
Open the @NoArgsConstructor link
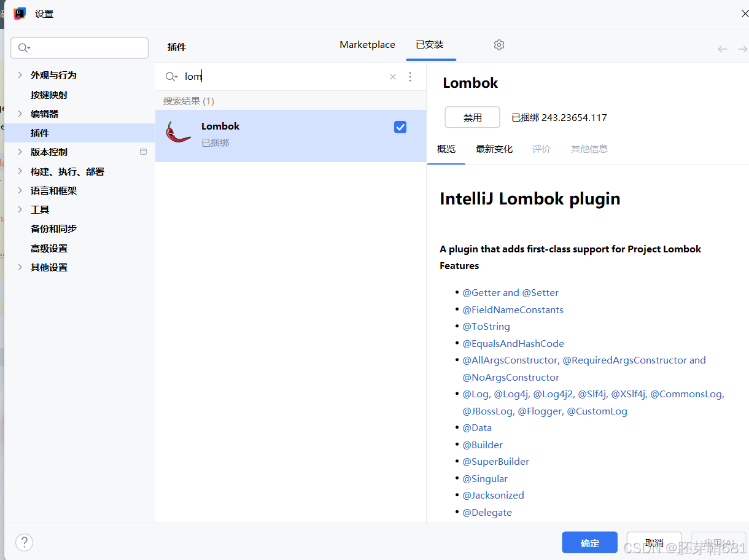511,378
